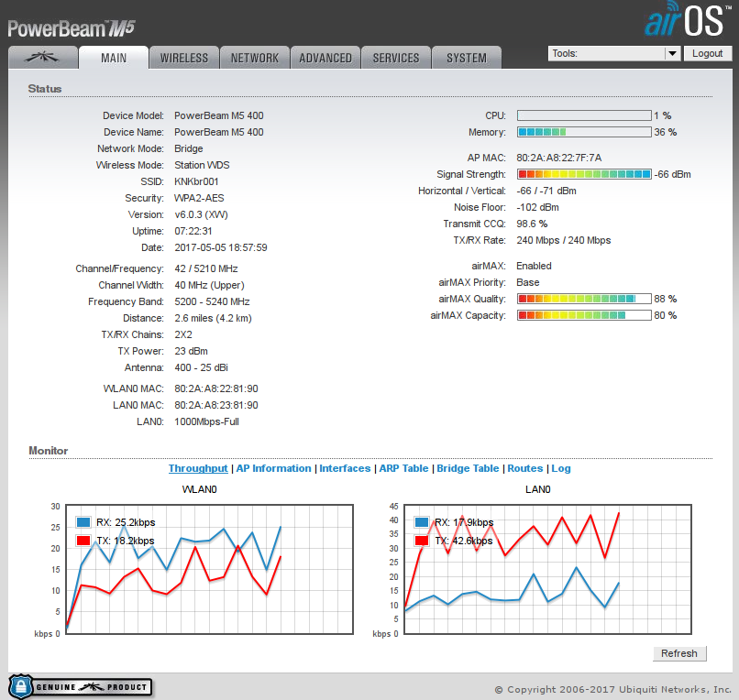The image size is (739, 700).
Task: Click the LAN0 MAC value 80:2A:A8:23:81:90
Action: point(216,405)
